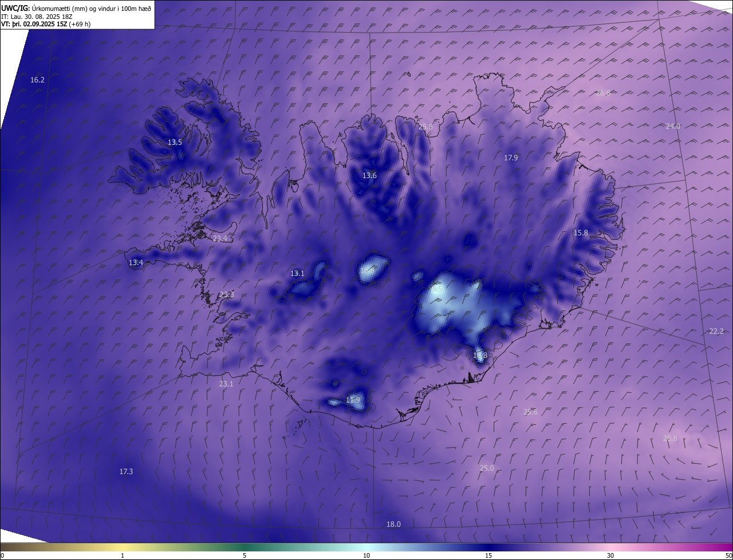This screenshot has width=733, height=560.
Task: Click the title 'Úrkomumætti (mm) og vindur í 100m hæð'
Action: pos(91,8)
